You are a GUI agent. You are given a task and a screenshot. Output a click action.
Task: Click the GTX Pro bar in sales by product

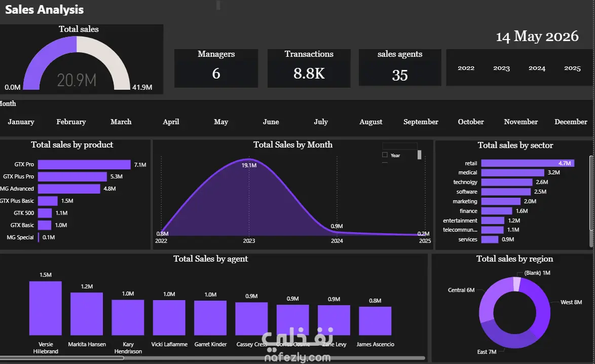point(84,164)
